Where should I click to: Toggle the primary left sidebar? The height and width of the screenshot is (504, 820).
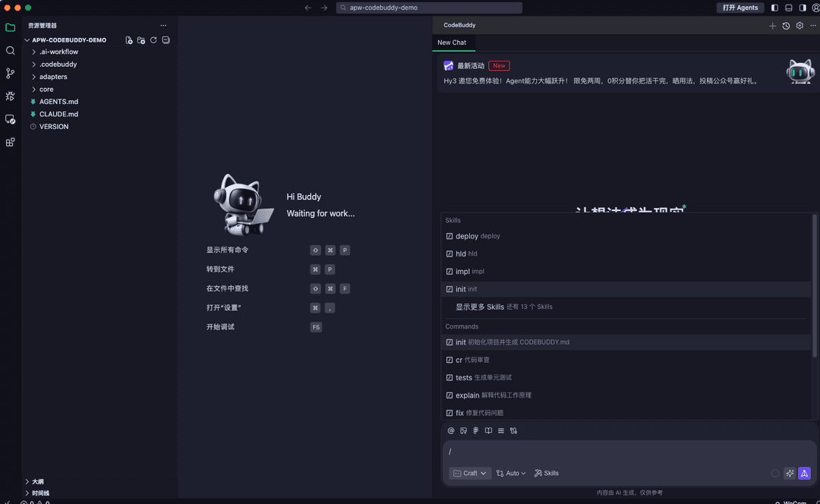(774, 8)
